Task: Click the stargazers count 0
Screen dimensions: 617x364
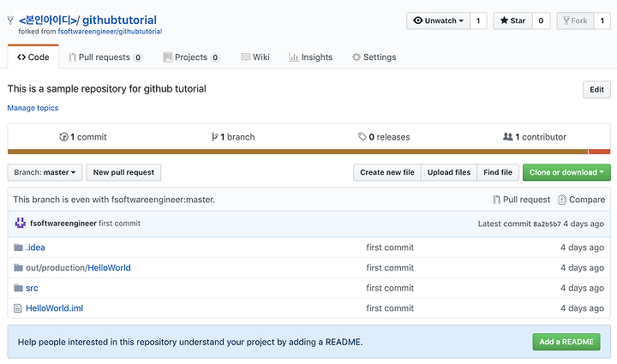Action: point(541,21)
